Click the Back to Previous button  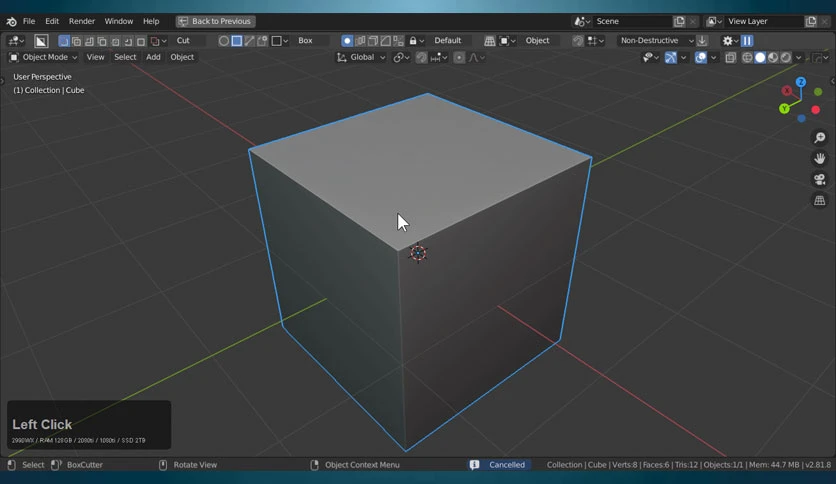[215, 21]
